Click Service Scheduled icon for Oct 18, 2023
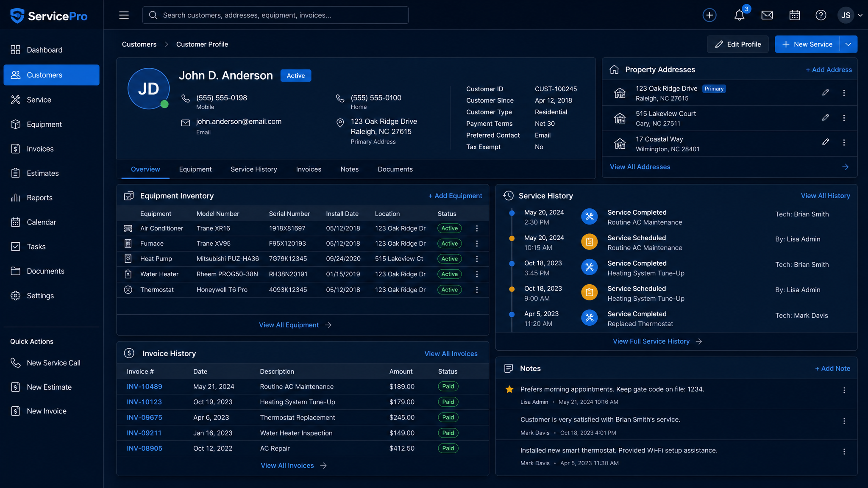Screen dimensions: 868x488 tap(589, 292)
